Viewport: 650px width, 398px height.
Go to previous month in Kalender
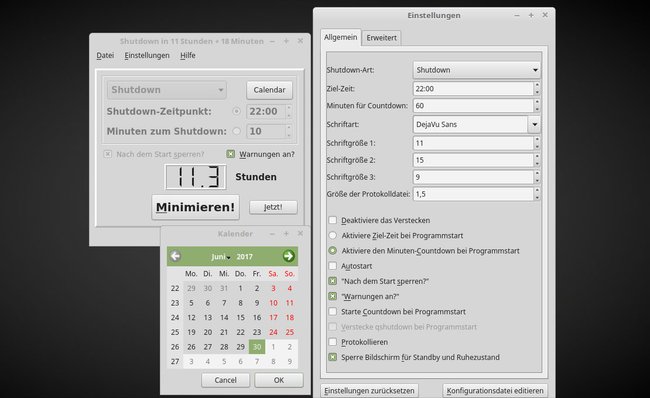175,256
